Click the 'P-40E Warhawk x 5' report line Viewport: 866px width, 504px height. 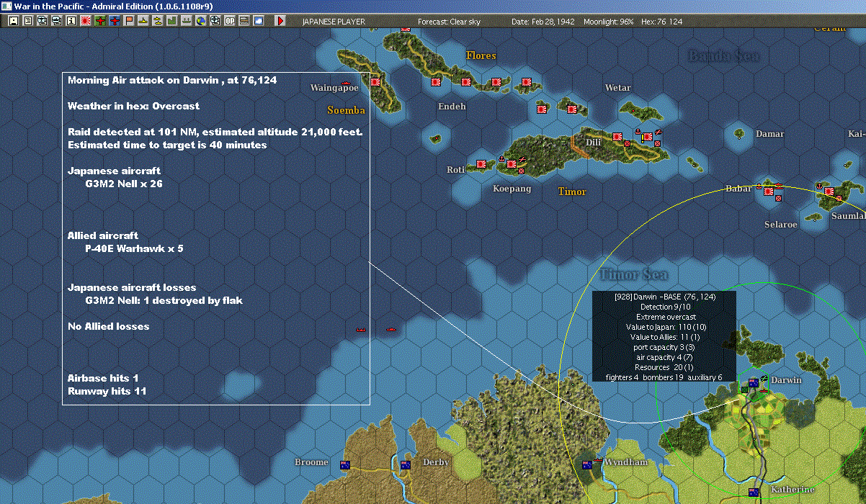(x=134, y=248)
